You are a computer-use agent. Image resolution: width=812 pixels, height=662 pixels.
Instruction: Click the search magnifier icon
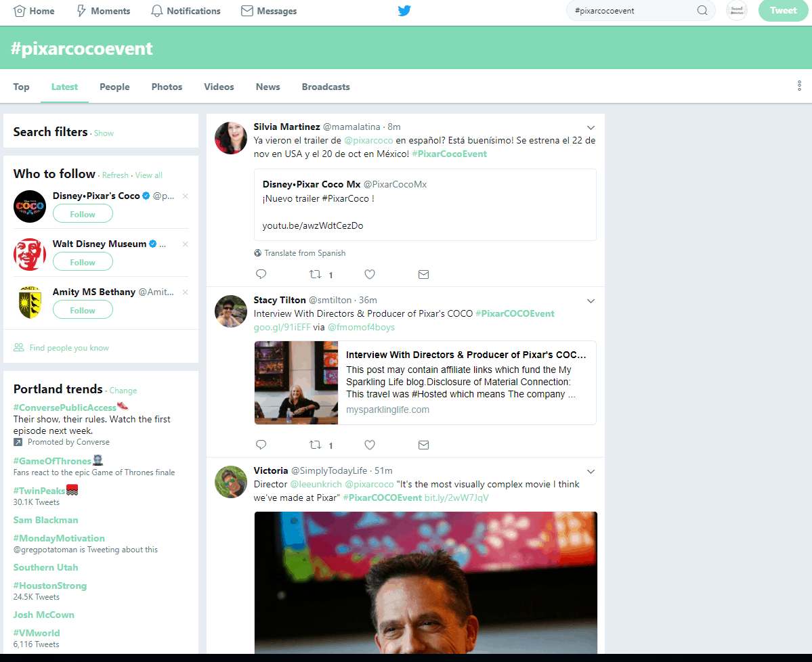click(x=702, y=11)
